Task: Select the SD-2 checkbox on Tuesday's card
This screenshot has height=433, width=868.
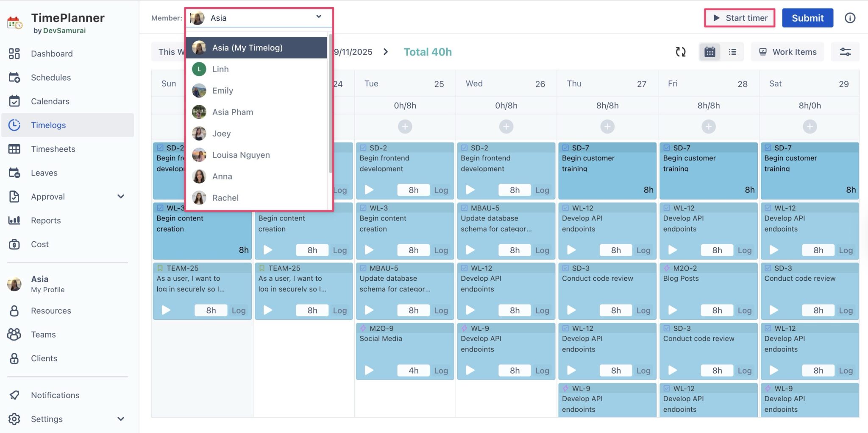Action: coord(364,148)
